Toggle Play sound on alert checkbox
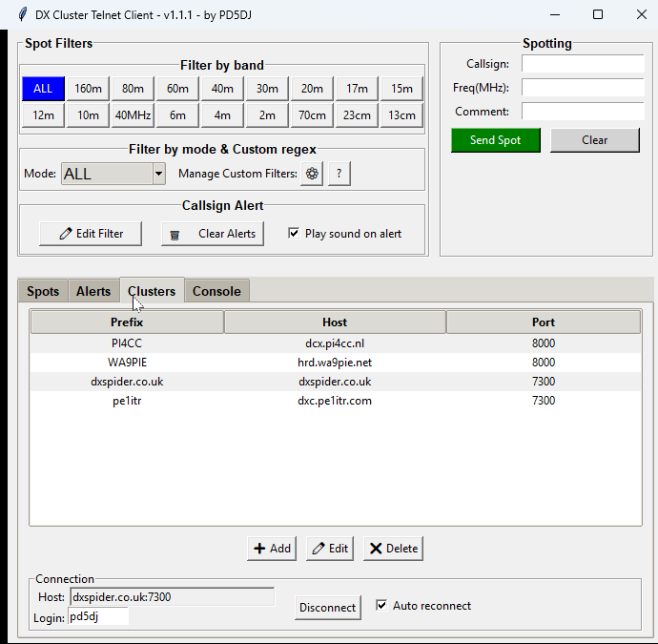Viewport: 658px width, 644px height. coord(294,234)
